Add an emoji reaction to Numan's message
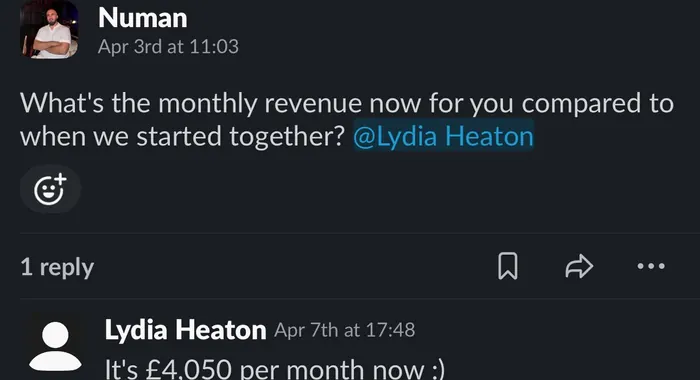Screen dimensions: 700x380 pos(50,189)
